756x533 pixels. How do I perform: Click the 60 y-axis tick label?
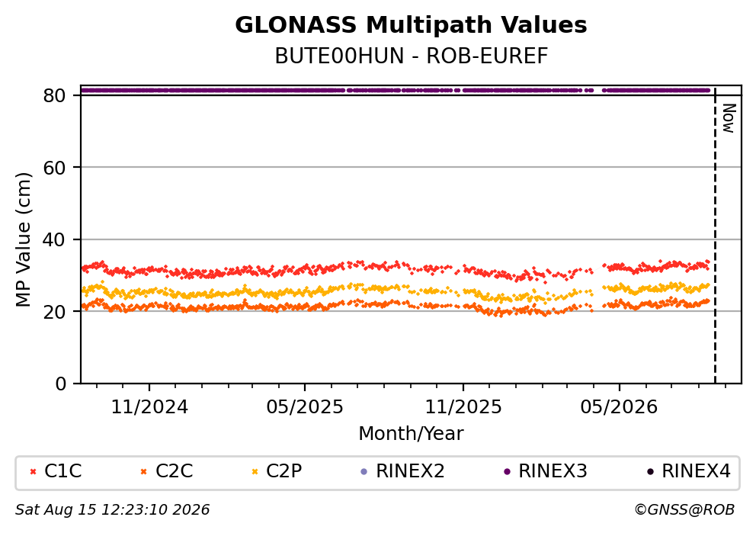pyautogui.click(x=54, y=168)
